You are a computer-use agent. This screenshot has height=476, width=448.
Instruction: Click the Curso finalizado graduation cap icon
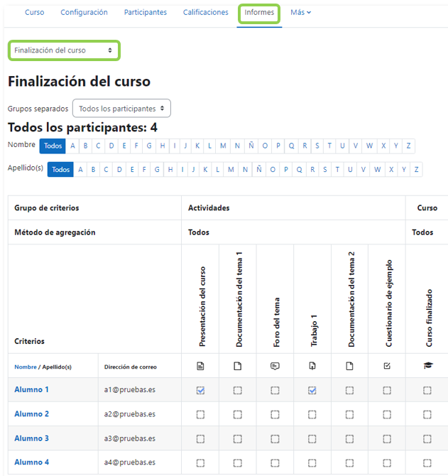[x=428, y=365]
